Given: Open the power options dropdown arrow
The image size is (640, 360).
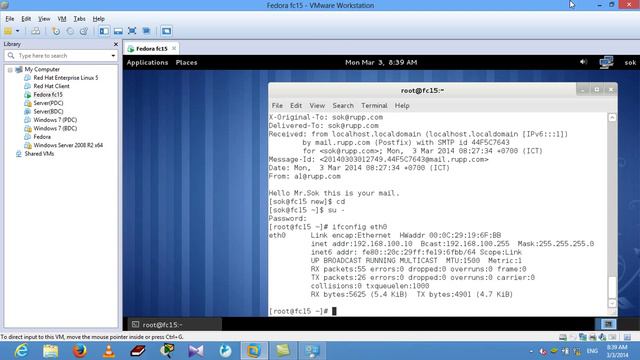Looking at the screenshot, I should [18, 31].
